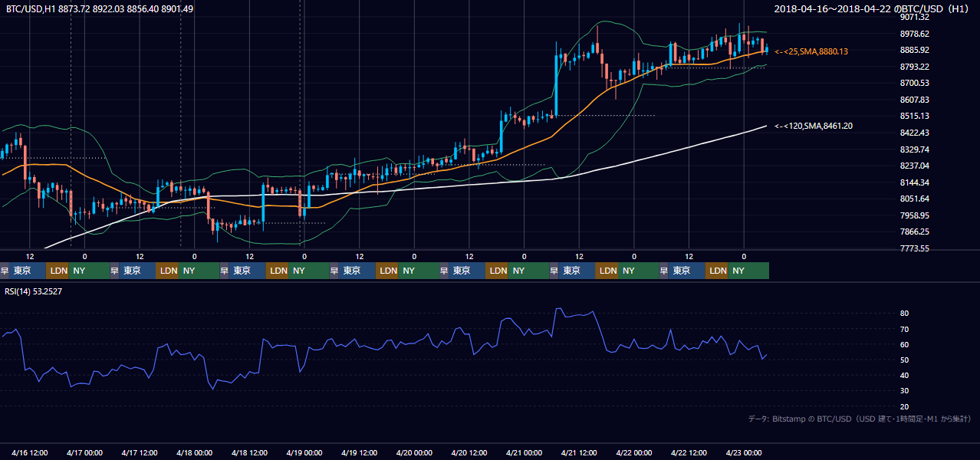Select the 4/19 12:00 time axis label

point(359,452)
